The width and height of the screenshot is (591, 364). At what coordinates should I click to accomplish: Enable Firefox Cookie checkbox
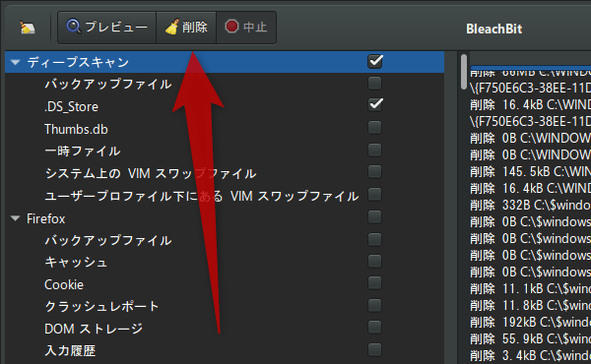[x=374, y=282]
